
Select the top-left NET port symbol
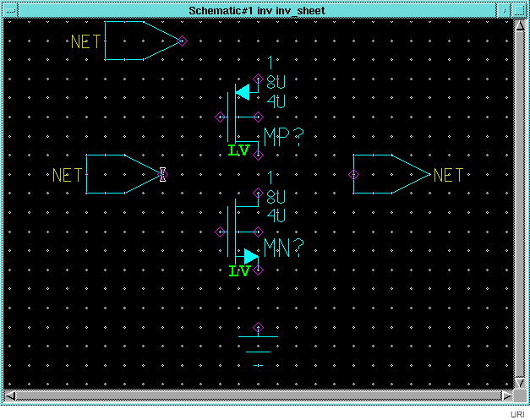[x=135, y=41]
